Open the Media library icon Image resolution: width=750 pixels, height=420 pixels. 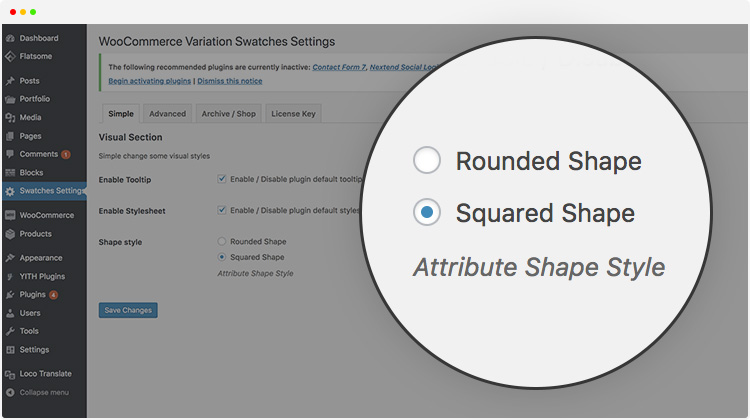pyautogui.click(x=10, y=118)
